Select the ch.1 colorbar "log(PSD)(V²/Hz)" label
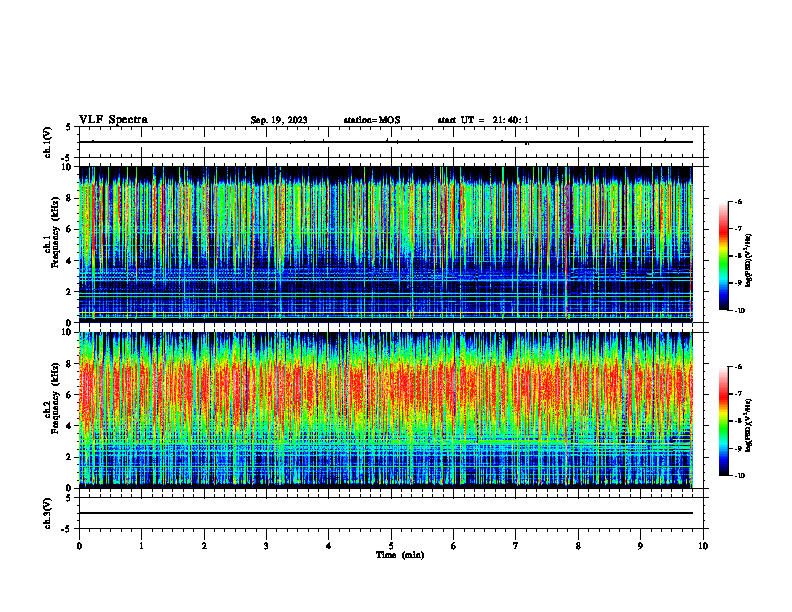This screenshot has height=612, width=792. click(x=749, y=261)
